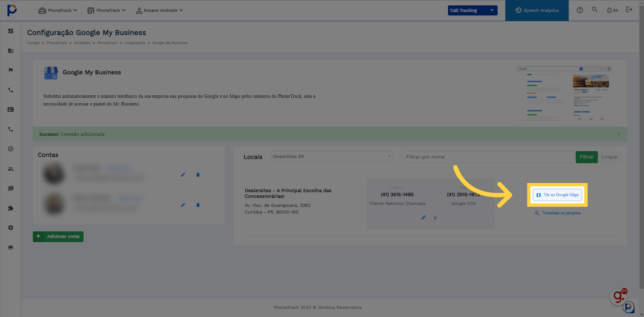Click the Google My Business preview thumbnail
Screen dimensions: 644x317
coord(564,93)
